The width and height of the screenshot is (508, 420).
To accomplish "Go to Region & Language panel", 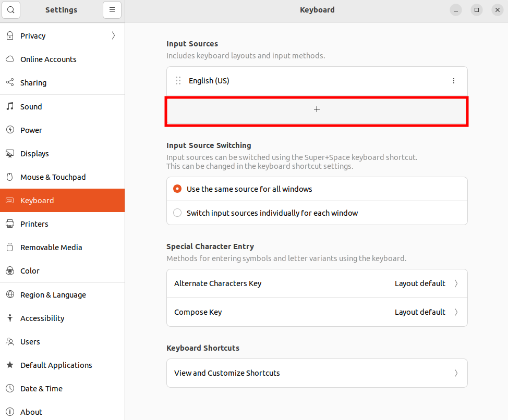I will point(62,295).
